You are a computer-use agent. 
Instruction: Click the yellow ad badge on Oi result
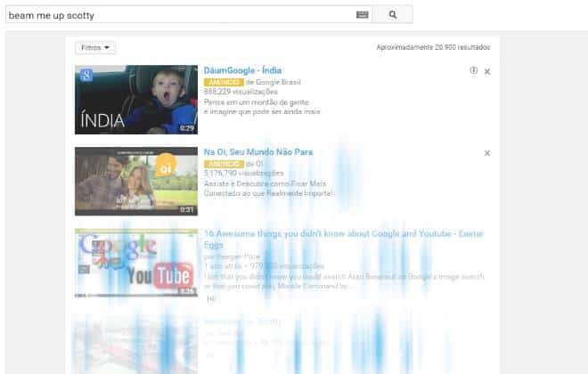coord(224,164)
